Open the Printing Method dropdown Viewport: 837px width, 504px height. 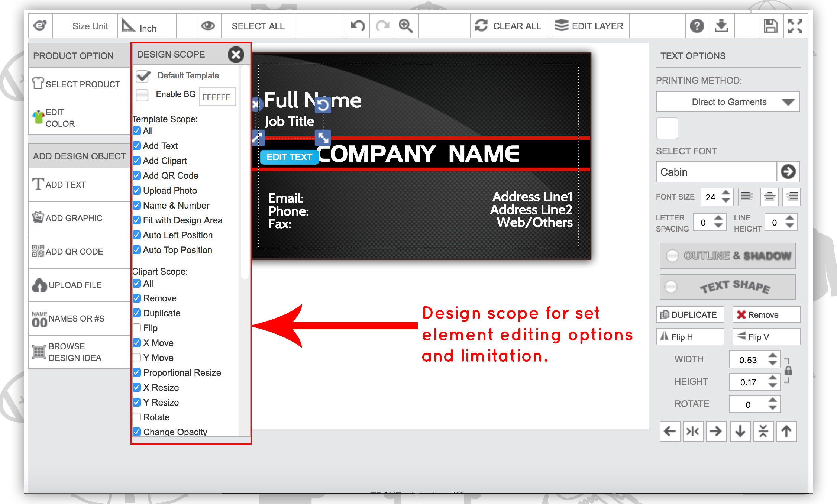tap(728, 102)
